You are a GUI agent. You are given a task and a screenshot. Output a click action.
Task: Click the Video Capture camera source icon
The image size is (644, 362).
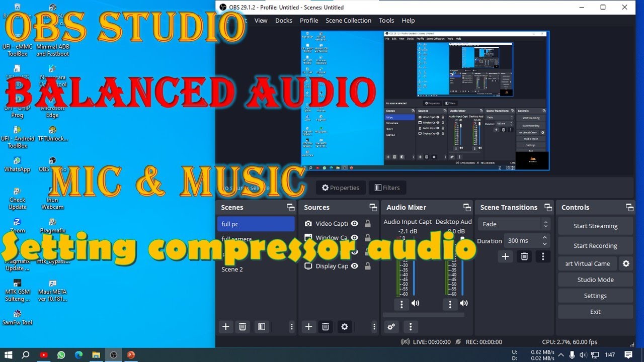pos(308,224)
